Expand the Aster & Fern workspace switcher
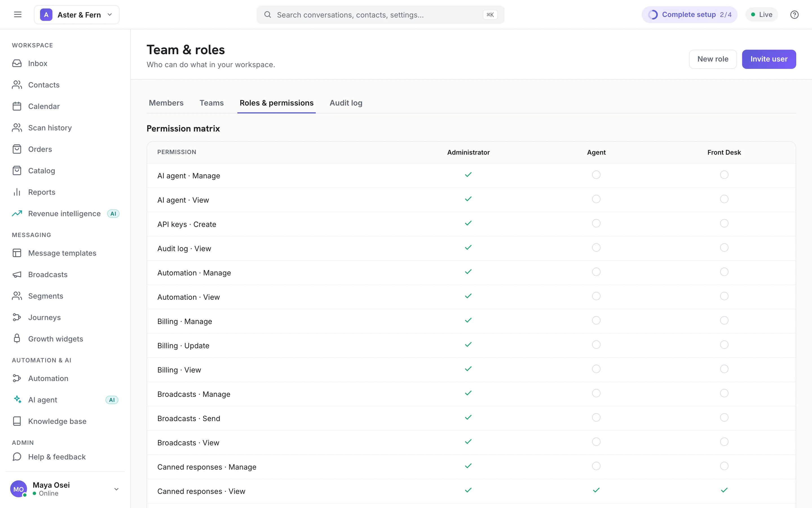The width and height of the screenshot is (812, 508). point(76,14)
